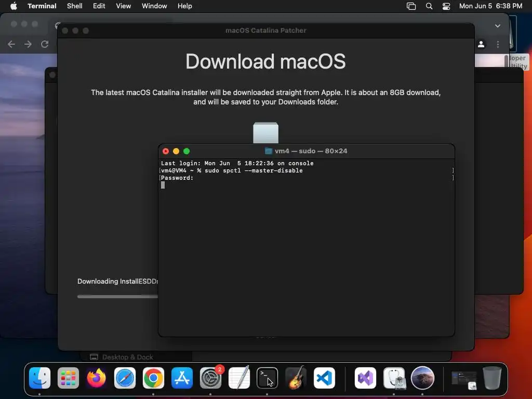Open the Window menu
The width and height of the screenshot is (532, 399).
point(154,6)
